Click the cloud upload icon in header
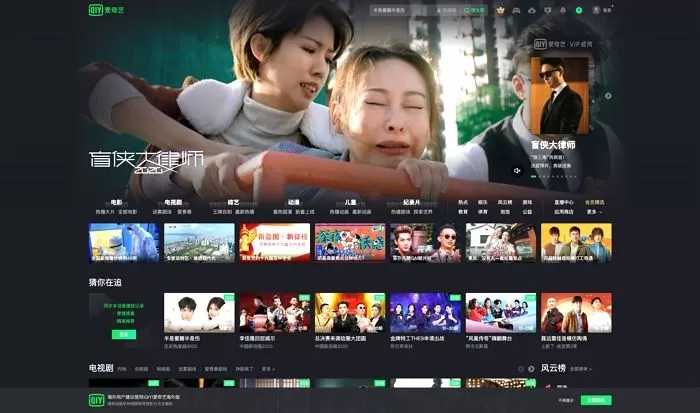Screen dimensions: 700x413 click(x=532, y=10)
